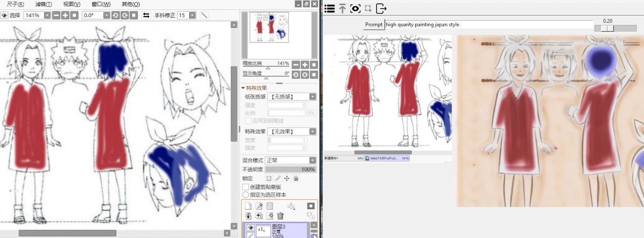Select the 图层3 layer thumbnail
This screenshot has height=238, width=644.
[263, 231]
